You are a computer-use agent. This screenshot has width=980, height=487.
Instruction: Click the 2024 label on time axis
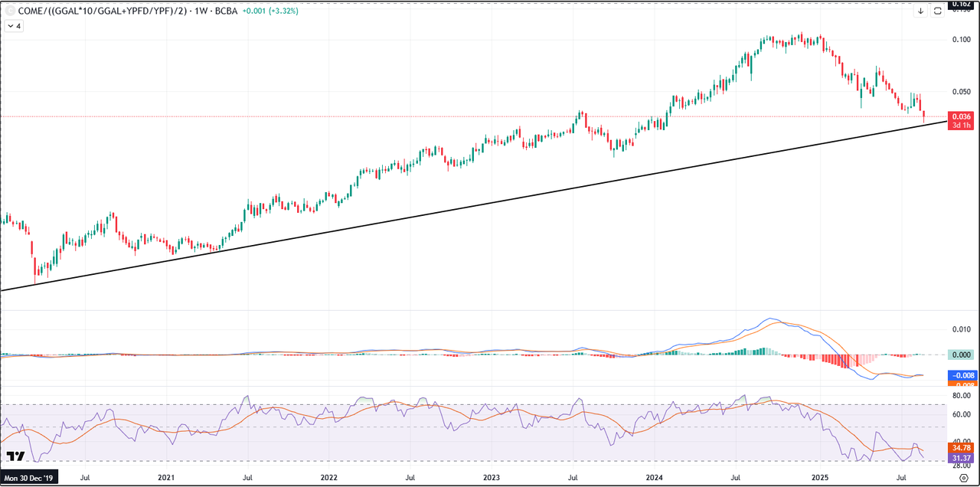tap(653, 477)
